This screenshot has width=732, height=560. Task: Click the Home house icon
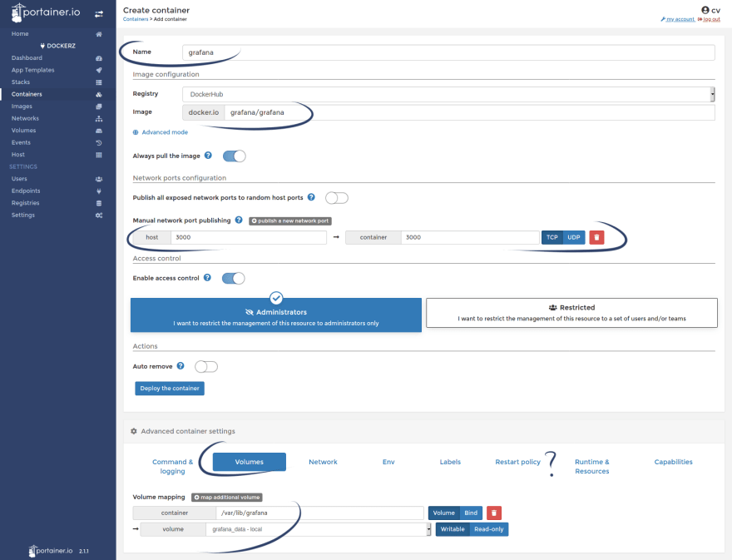99,34
